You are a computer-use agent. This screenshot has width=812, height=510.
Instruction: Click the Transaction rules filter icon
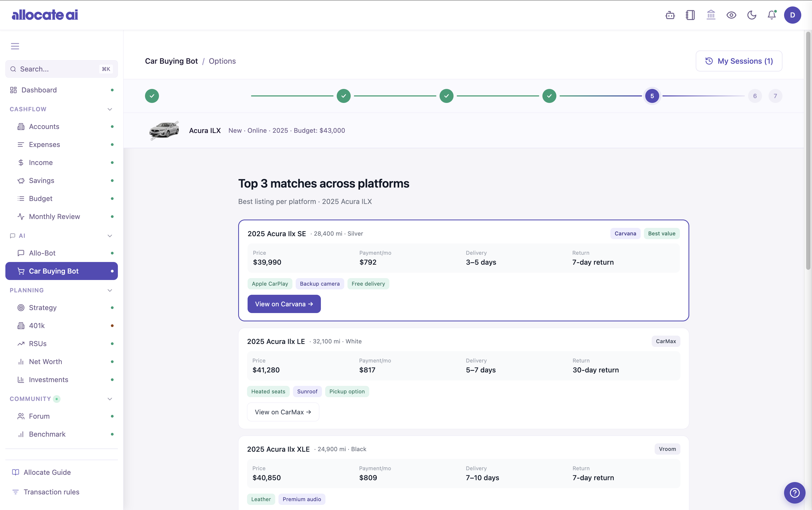[x=16, y=492]
